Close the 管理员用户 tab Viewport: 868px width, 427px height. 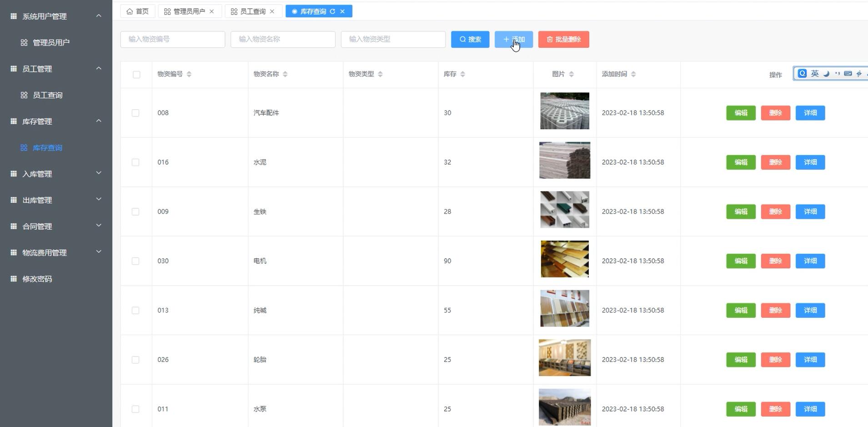point(211,11)
